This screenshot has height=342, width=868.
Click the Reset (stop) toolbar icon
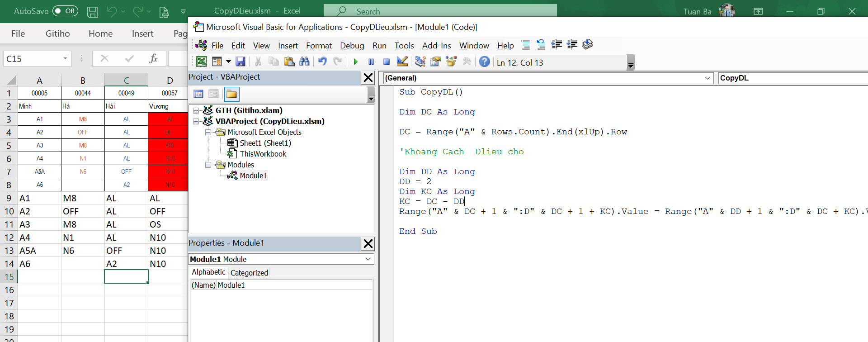tap(387, 62)
